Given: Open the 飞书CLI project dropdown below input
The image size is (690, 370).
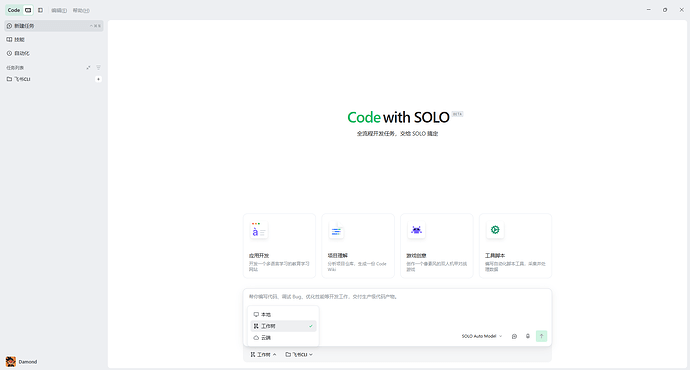Looking at the screenshot, I should [x=299, y=355].
